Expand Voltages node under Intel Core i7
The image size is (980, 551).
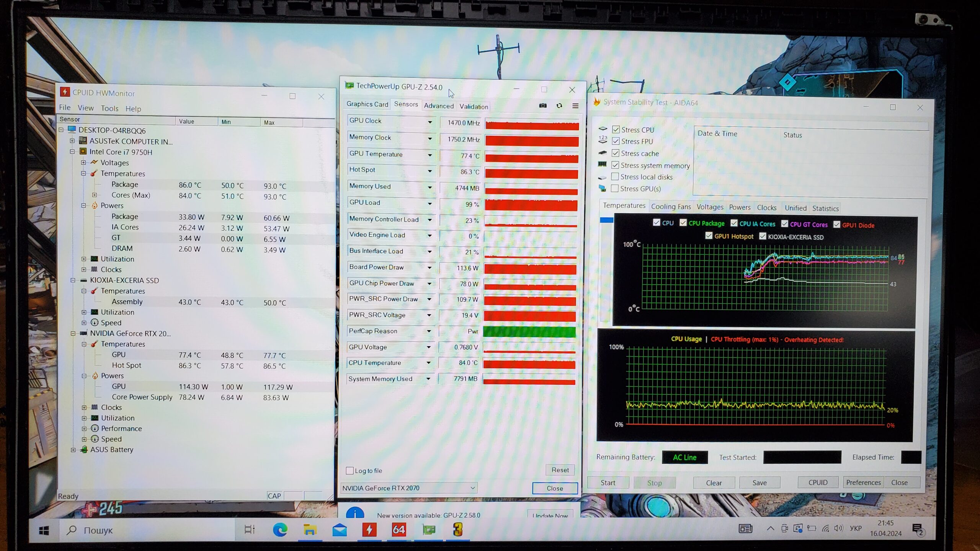[83, 163]
